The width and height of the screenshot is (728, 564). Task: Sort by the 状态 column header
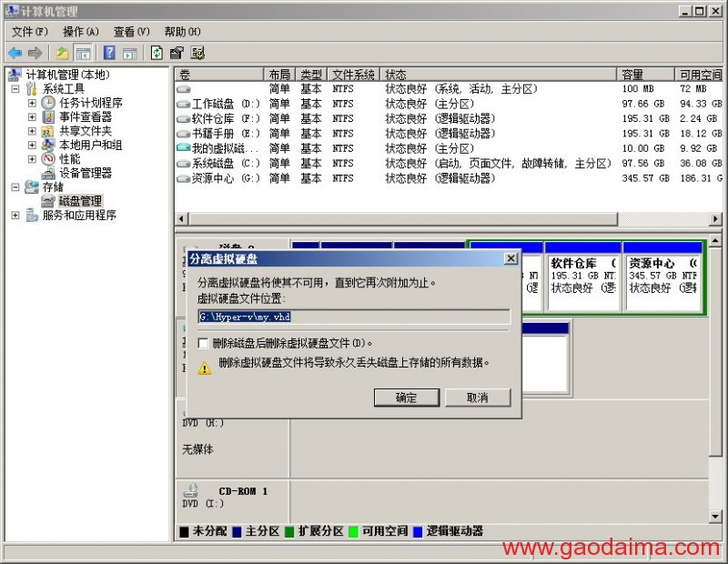(x=498, y=75)
